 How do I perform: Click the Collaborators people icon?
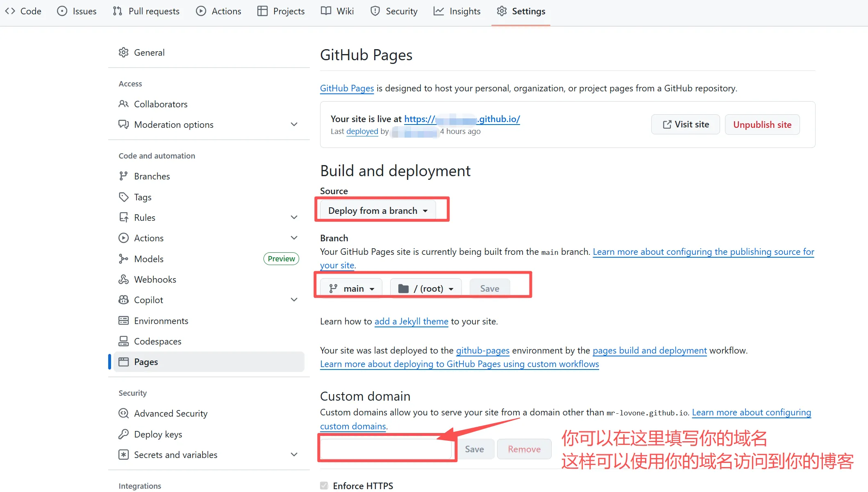coord(123,104)
